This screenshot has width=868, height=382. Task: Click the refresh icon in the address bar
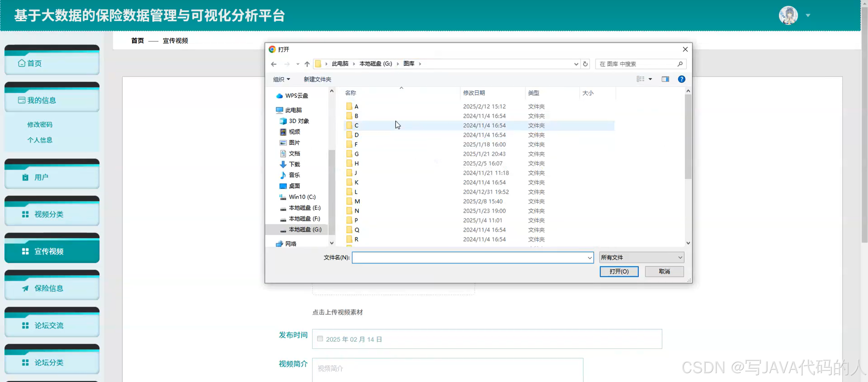[585, 64]
